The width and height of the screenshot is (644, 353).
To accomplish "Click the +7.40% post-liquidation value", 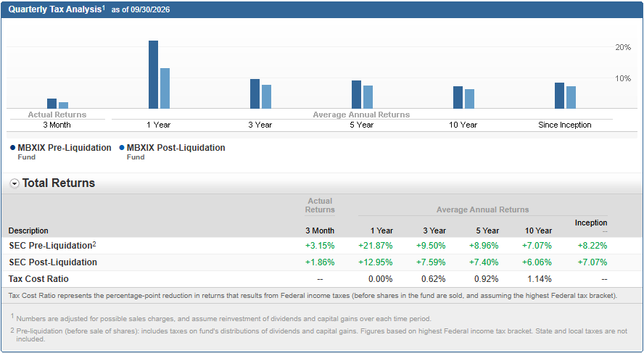I will 484,262.
